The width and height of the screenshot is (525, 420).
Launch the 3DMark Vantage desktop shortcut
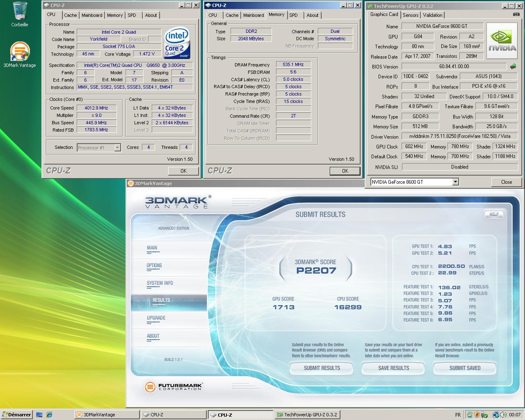20,55
